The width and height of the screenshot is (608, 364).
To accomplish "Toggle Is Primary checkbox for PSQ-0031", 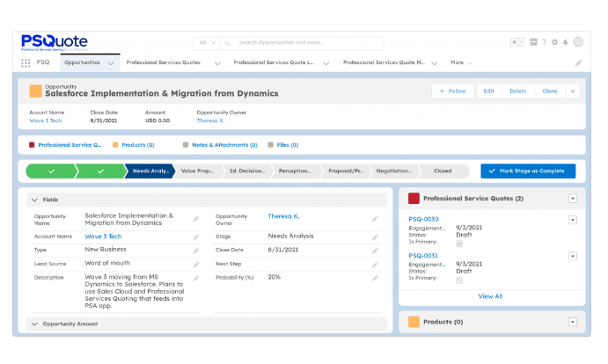I will (x=459, y=280).
